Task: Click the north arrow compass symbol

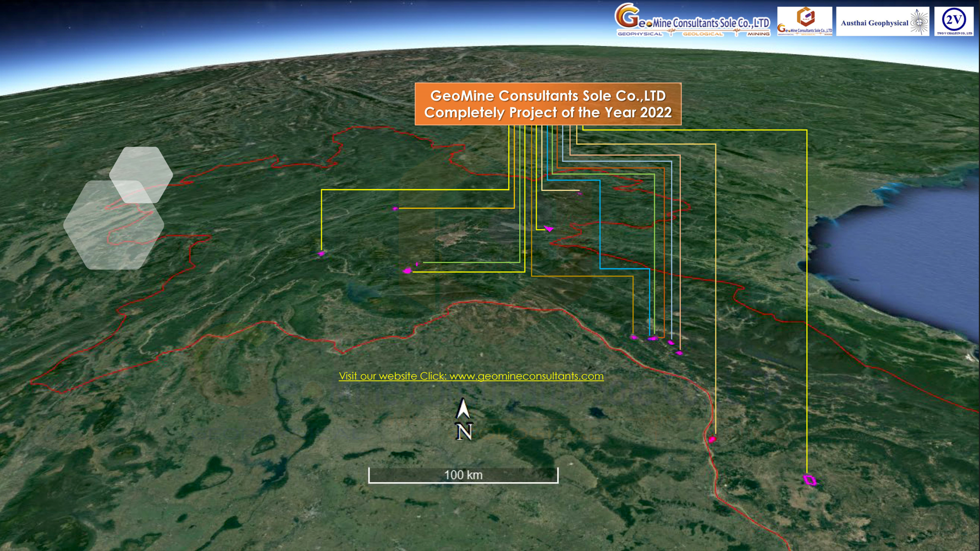Action: click(x=464, y=419)
